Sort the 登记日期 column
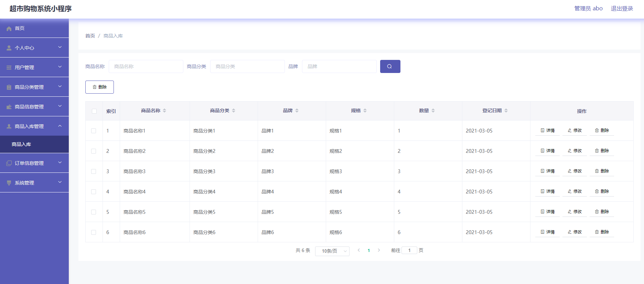Image resolution: width=644 pixels, height=284 pixels. point(506,111)
